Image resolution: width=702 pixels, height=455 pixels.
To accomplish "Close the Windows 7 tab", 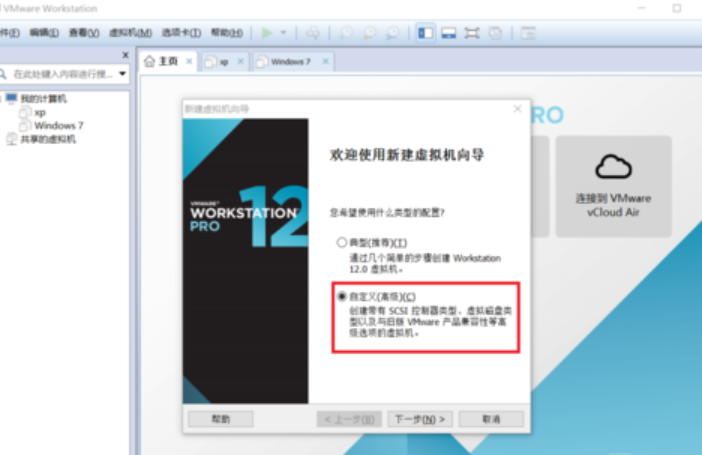I will pos(325,61).
